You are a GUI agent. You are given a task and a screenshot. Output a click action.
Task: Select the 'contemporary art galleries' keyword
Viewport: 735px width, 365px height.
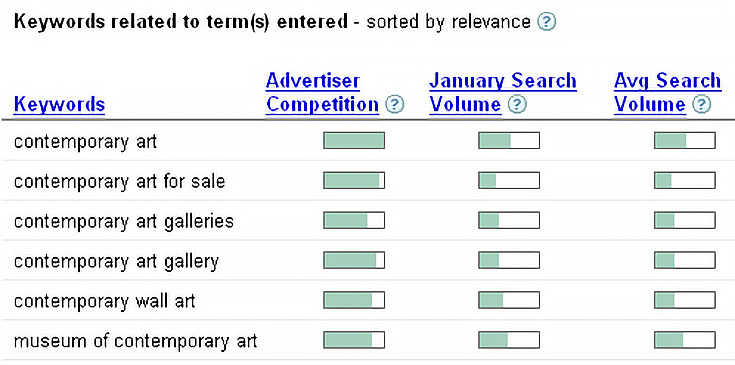[124, 221]
